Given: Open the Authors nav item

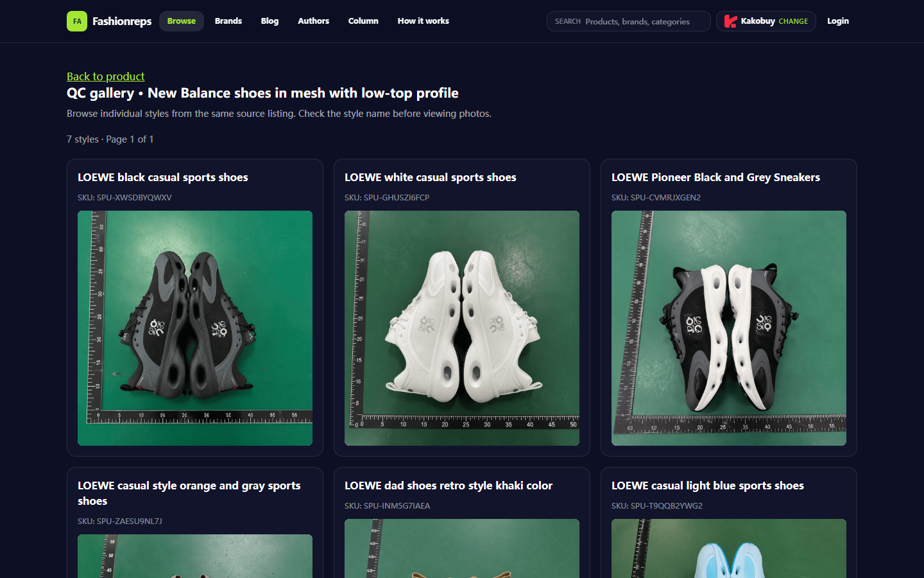Looking at the screenshot, I should click(314, 21).
